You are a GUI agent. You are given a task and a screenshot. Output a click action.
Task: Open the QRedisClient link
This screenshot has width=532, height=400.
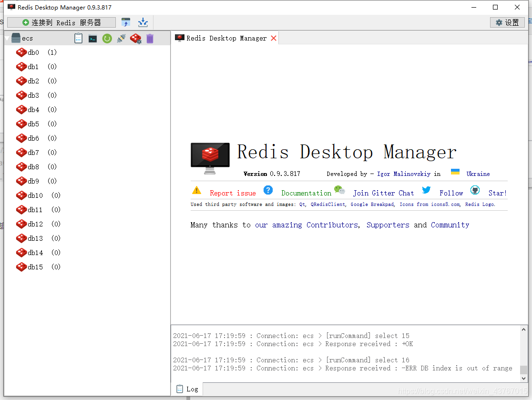328,204
